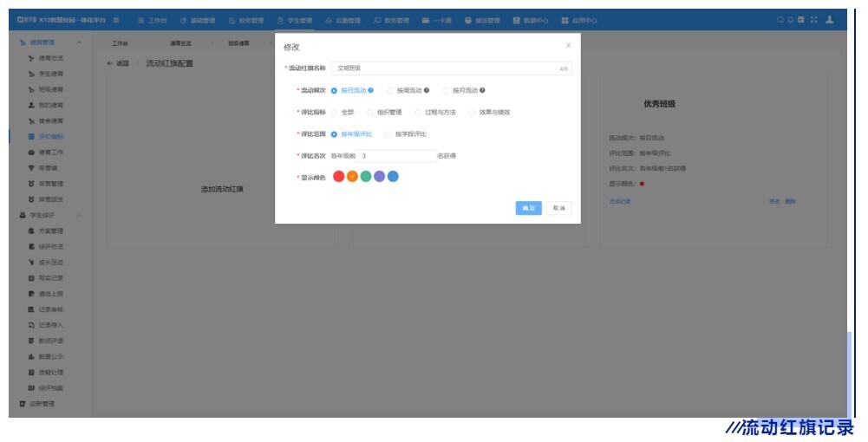Click the help icon beside 按月流动
868x442 pixels.
pos(482,90)
